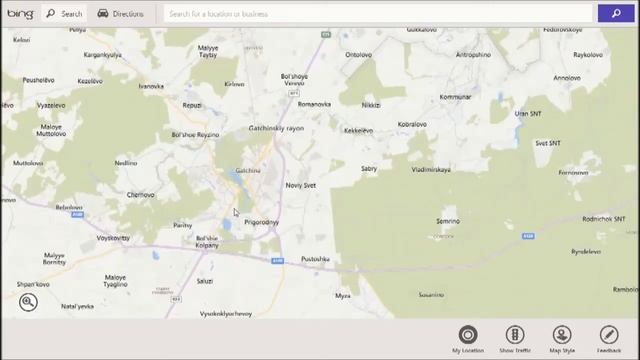The image size is (640, 360).
Task: Click the Chernovo label on the map
Action: pos(140,195)
